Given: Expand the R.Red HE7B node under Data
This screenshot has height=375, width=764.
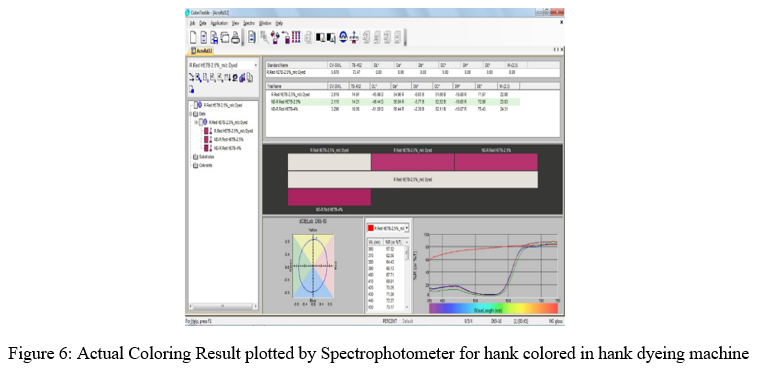Looking at the screenshot, I should click(x=196, y=122).
